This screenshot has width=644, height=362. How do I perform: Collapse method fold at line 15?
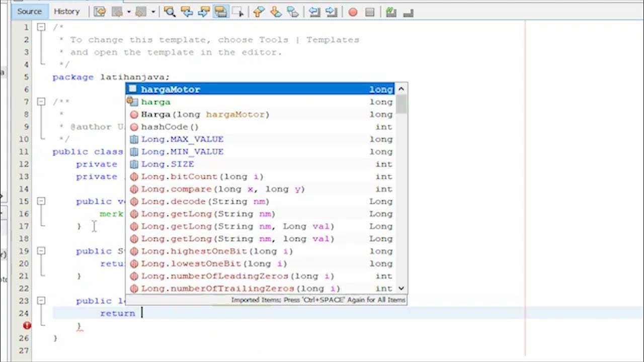(41, 201)
